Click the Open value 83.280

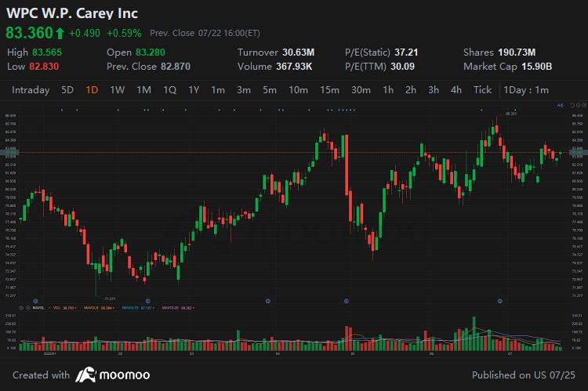click(x=151, y=52)
